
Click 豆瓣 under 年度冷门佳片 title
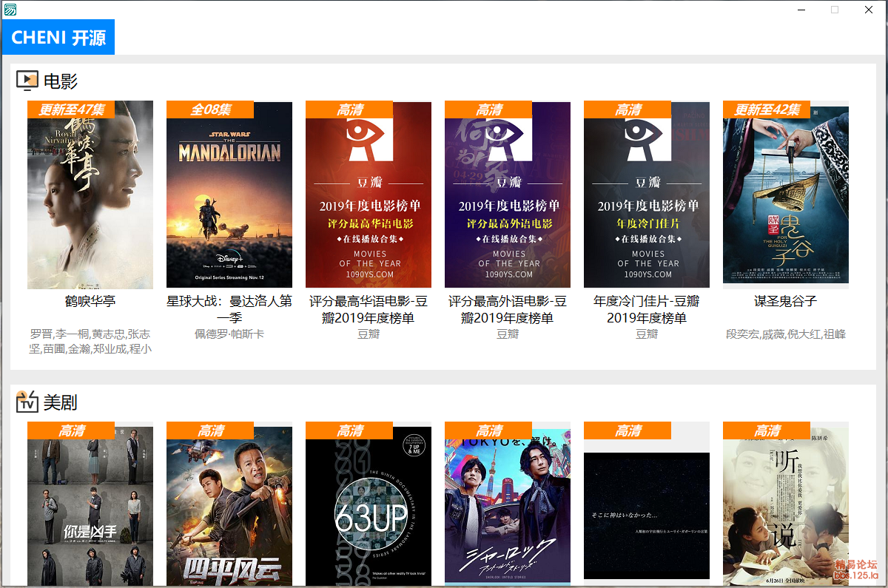(647, 334)
